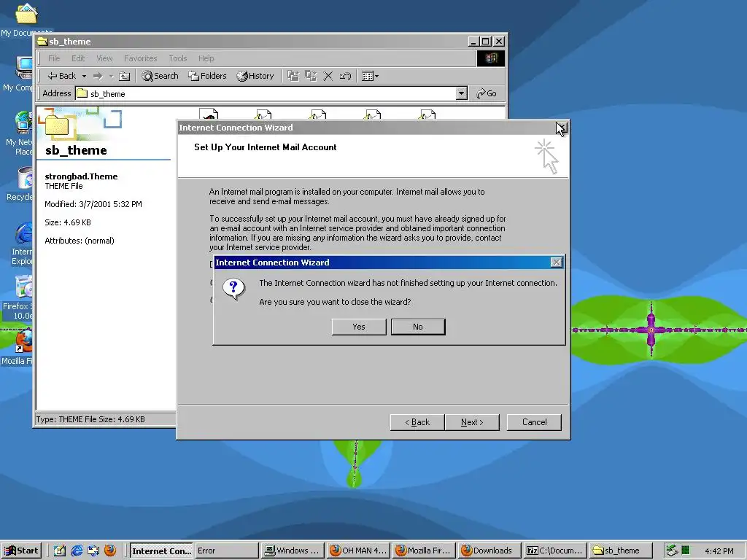Open the Start menu
747x560 pixels.
pos(21,551)
